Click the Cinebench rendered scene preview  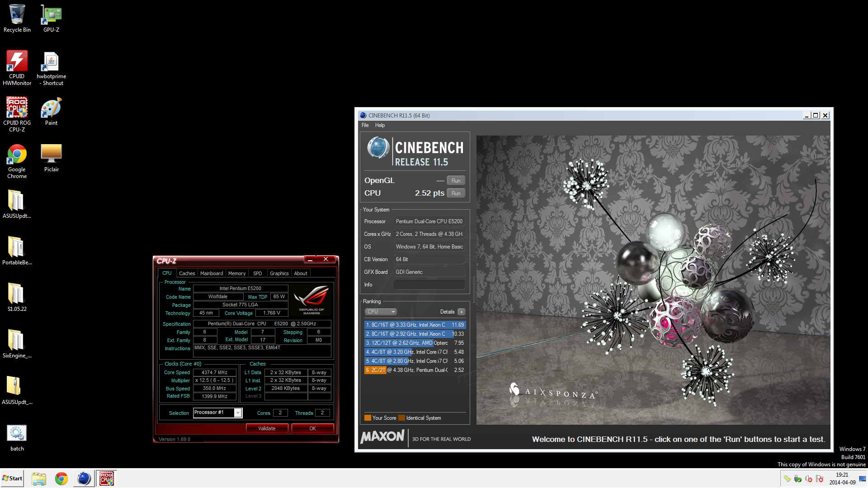click(653, 280)
